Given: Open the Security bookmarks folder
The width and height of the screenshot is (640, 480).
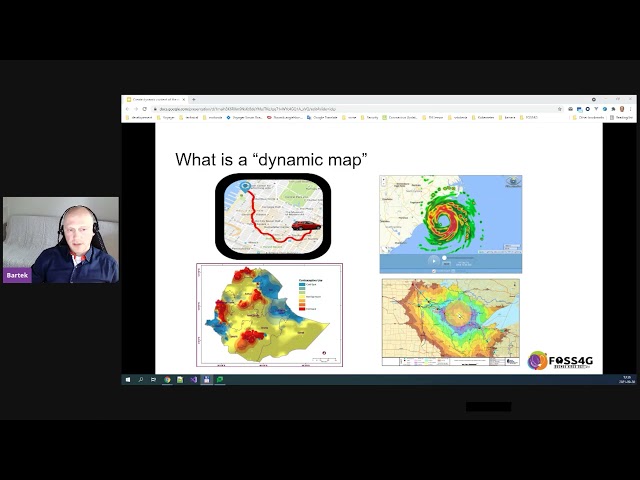Looking at the screenshot, I should click(369, 118).
